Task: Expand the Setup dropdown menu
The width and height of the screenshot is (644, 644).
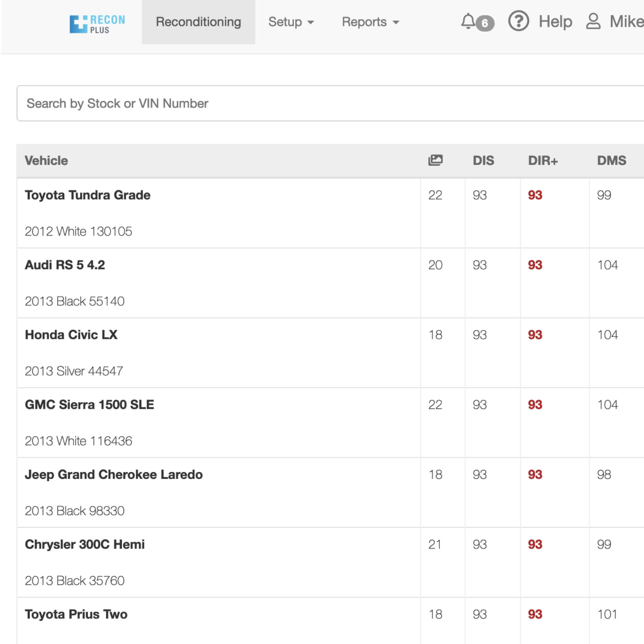Action: 291,22
